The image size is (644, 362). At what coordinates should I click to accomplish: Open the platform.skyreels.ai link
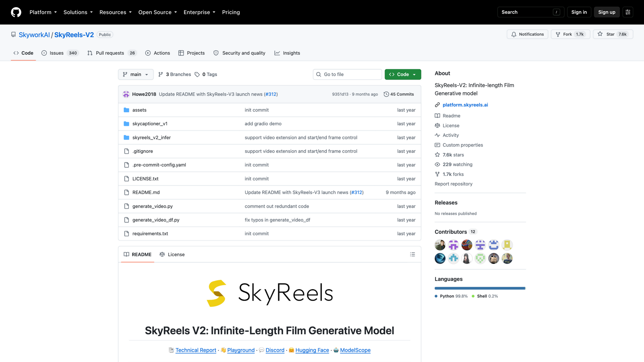pyautogui.click(x=465, y=105)
